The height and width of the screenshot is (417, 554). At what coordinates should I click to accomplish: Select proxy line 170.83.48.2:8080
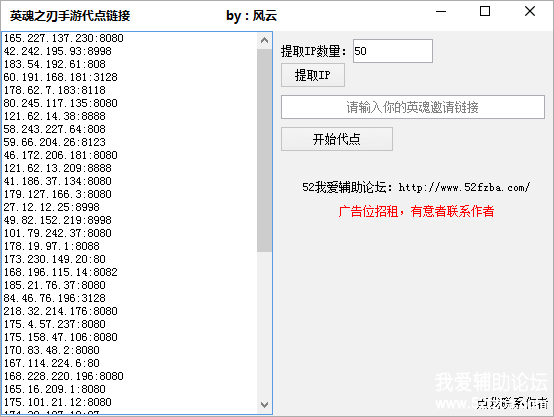(x=52, y=351)
